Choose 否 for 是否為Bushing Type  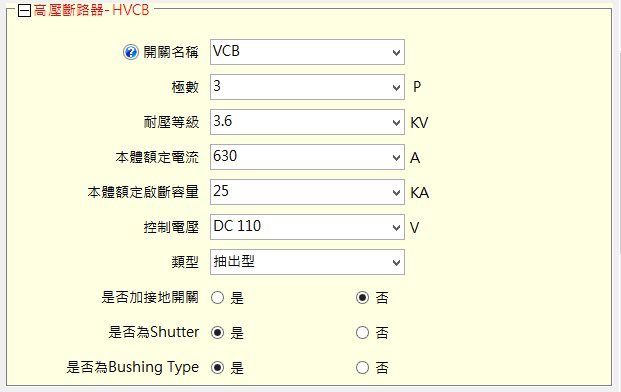[x=362, y=367]
